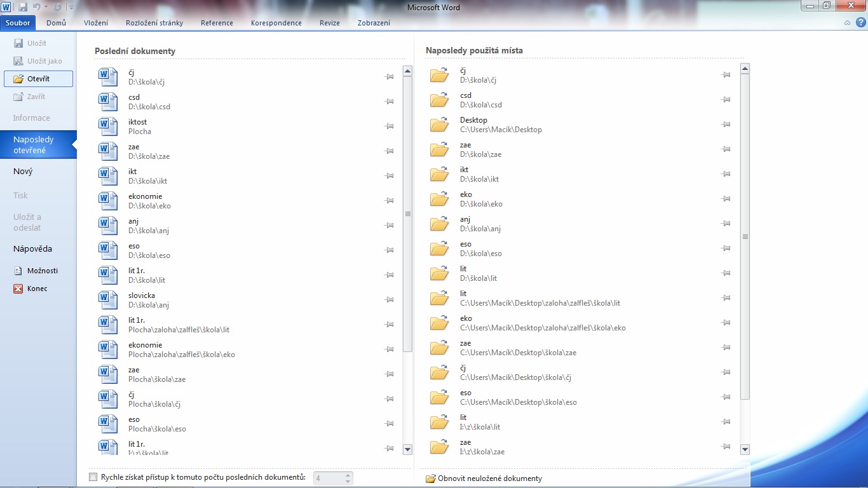Enable the quick access to recent documents checkbox
868x488 pixels.
click(x=93, y=477)
